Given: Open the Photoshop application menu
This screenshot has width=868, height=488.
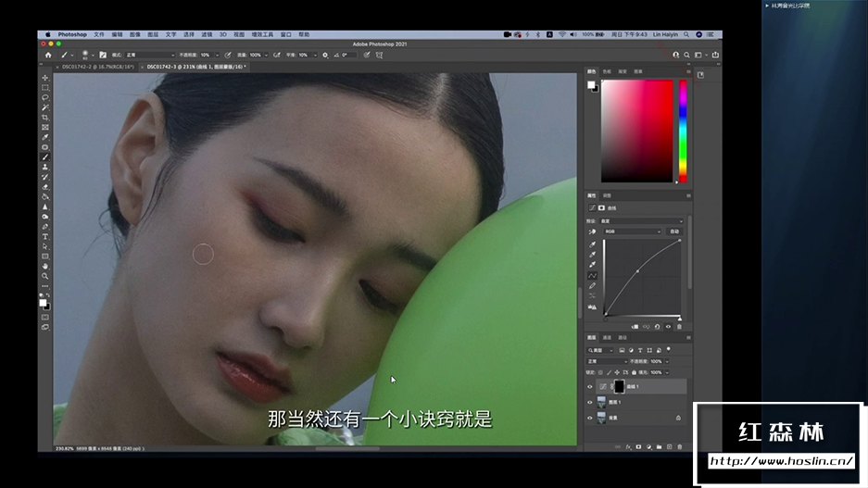Looking at the screenshot, I should (72, 34).
